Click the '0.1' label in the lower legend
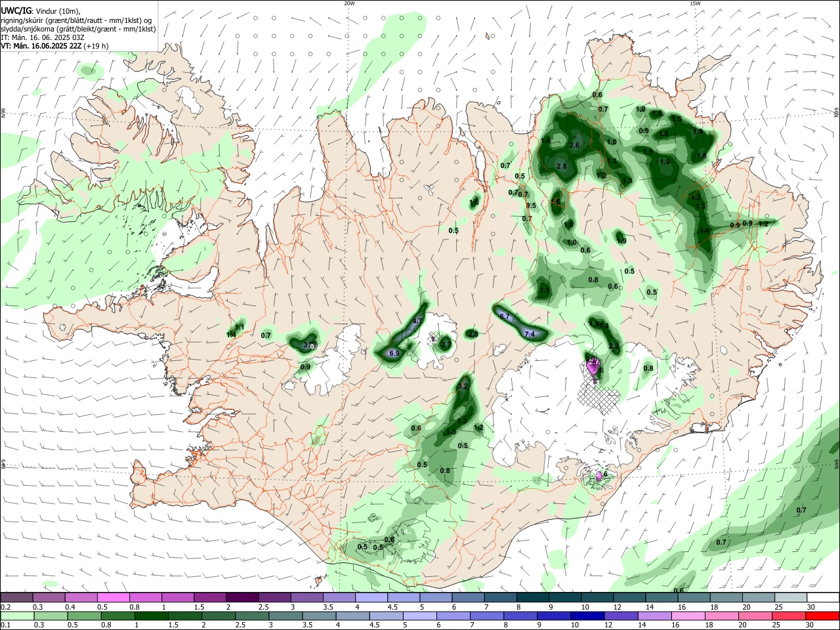Screen dimensions: 840x630 5,625
